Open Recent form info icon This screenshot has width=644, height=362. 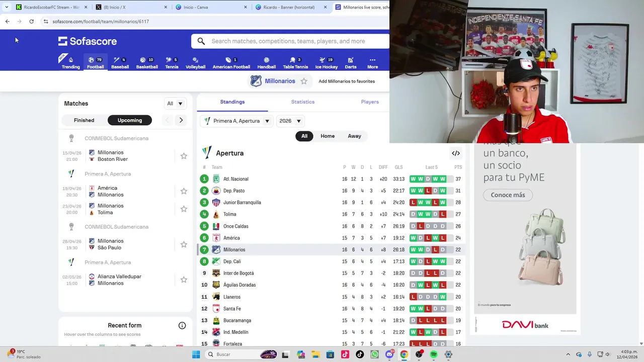(182, 325)
